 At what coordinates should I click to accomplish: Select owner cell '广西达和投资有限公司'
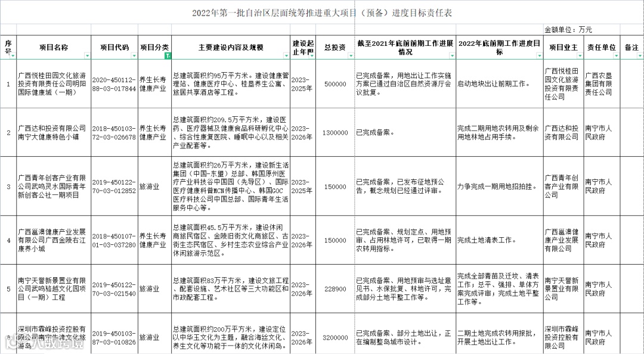tap(563, 132)
